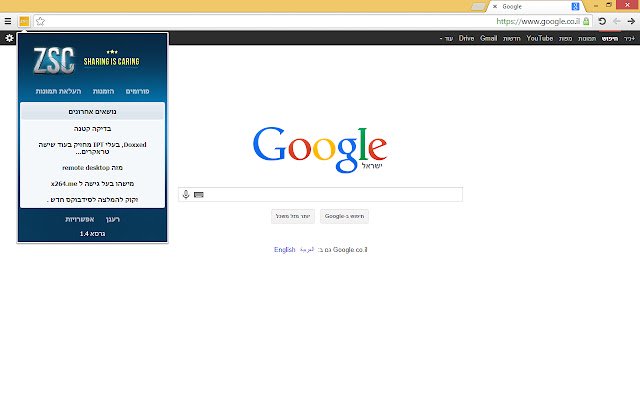Go back using the greyed arrow
This screenshot has height=400, width=640.
(x=617, y=21)
